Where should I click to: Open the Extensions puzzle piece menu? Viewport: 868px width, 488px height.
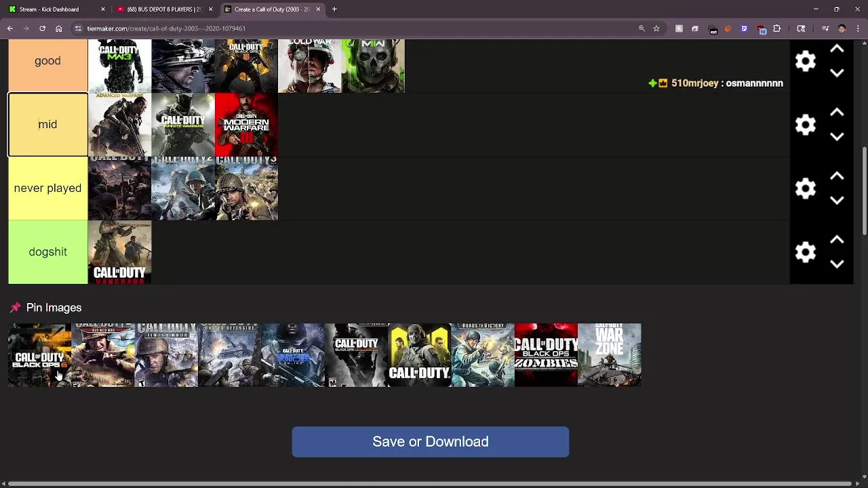tap(777, 28)
